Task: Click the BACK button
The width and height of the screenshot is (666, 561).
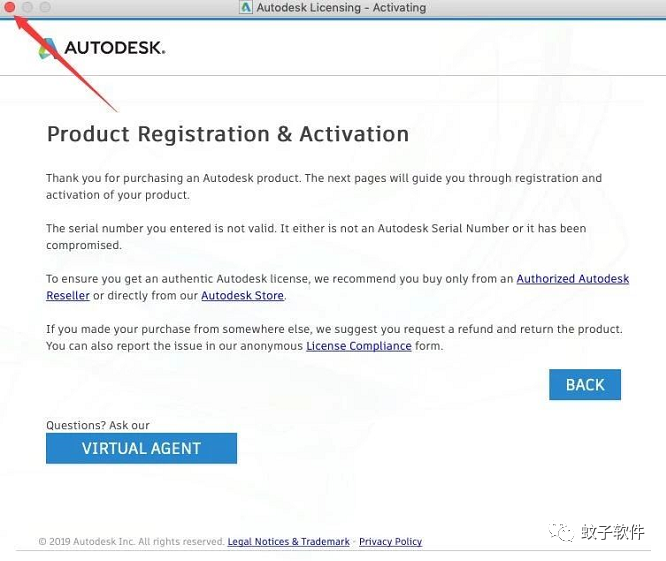Action: pyautogui.click(x=584, y=384)
